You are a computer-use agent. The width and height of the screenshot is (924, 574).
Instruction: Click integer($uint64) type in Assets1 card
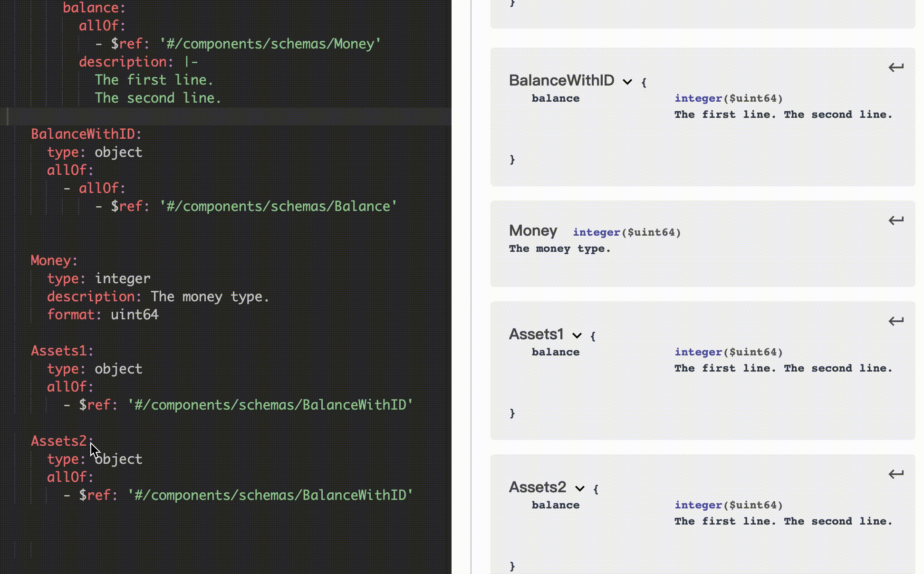(x=729, y=352)
